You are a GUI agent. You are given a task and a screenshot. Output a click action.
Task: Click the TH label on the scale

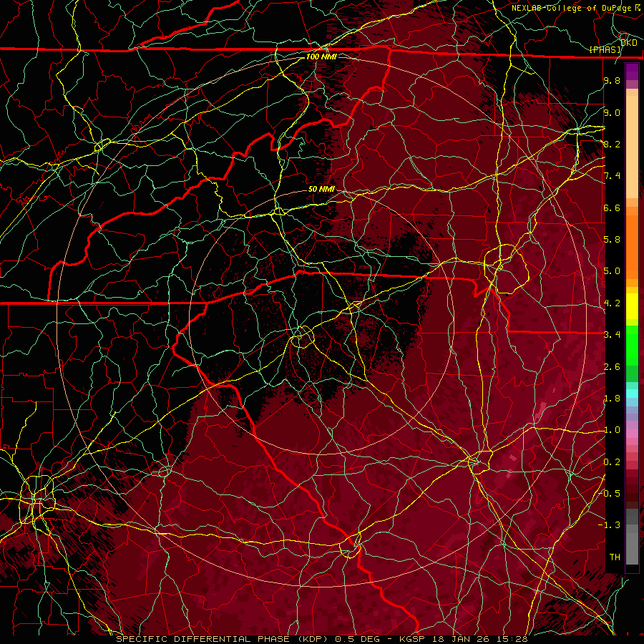pyautogui.click(x=615, y=557)
